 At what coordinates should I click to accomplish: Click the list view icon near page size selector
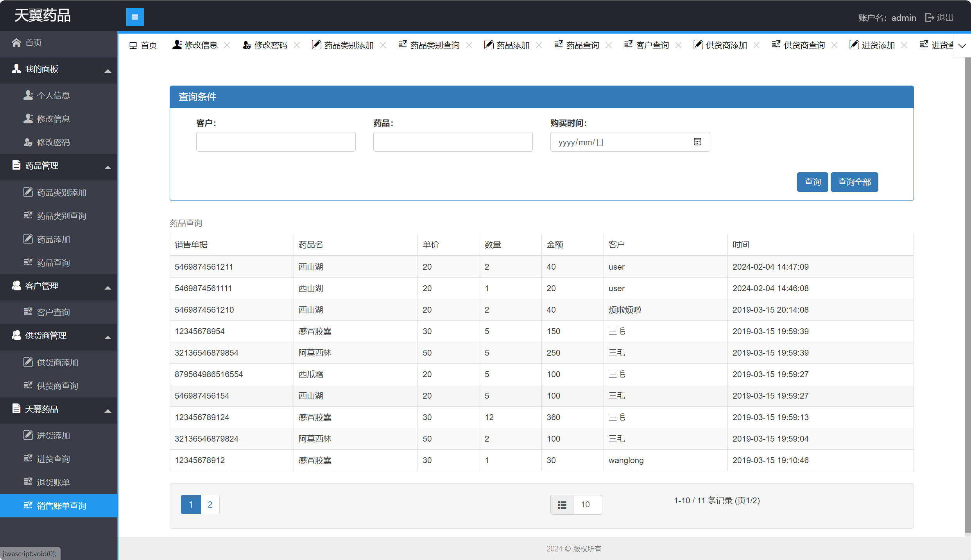click(562, 505)
